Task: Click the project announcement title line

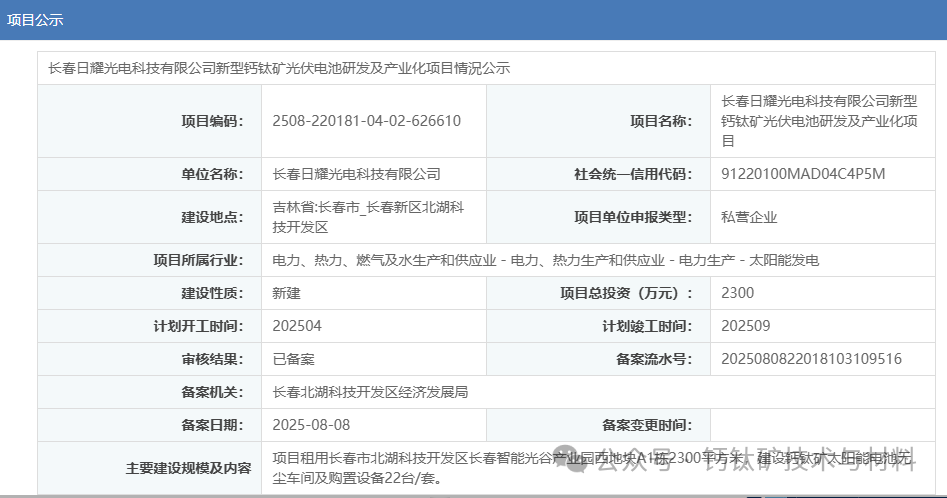Action: point(279,69)
